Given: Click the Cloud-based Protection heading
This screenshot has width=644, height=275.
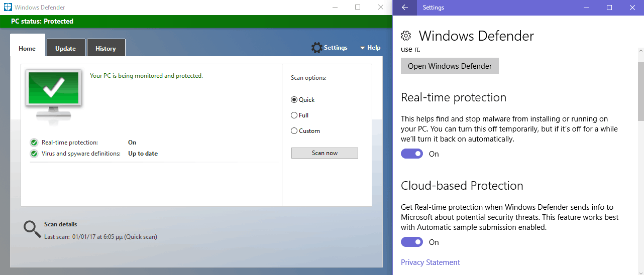Looking at the screenshot, I should 462,186.
